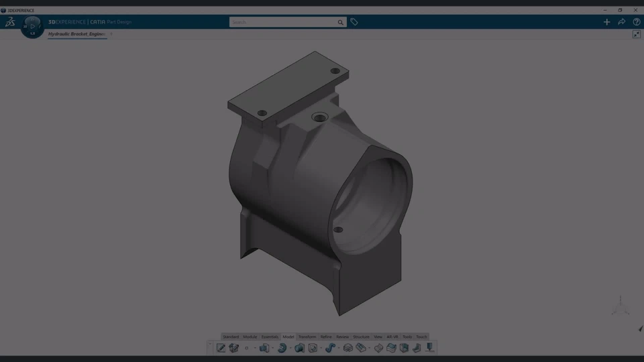This screenshot has width=644, height=362.
Task: Select the Positioned Sketch tool
Action: (x=221, y=348)
